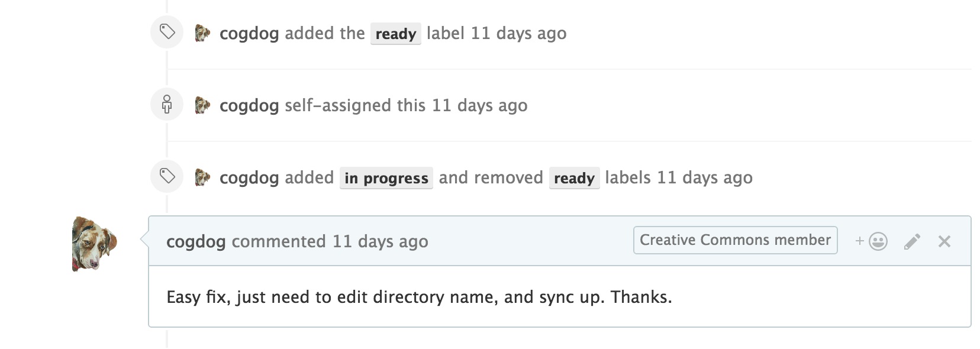Open the in progress label
Viewport: 980px width, 349px height.
(386, 178)
